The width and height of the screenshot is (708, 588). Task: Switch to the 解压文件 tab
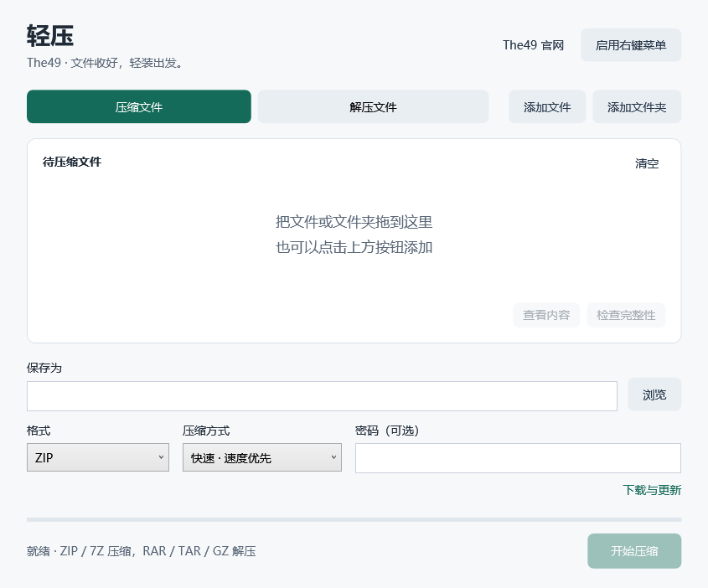tap(373, 106)
